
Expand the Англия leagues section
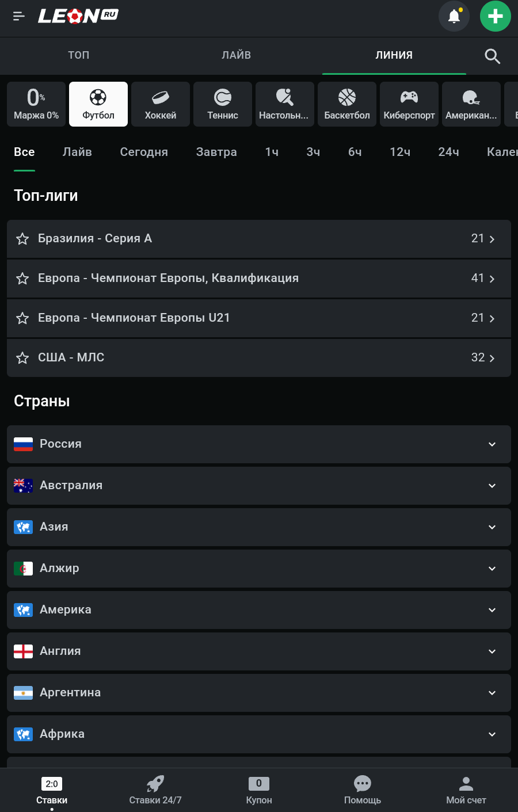[259, 651]
